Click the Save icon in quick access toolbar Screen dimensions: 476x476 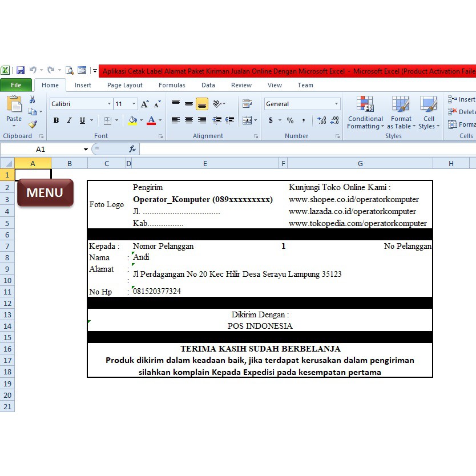tap(21, 70)
